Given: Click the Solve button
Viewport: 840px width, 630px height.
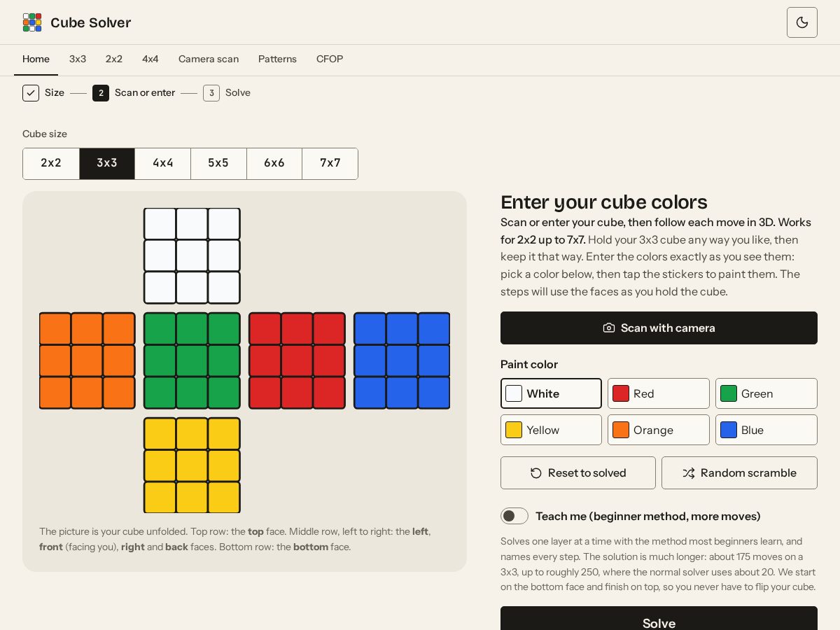Looking at the screenshot, I should pos(659,619).
